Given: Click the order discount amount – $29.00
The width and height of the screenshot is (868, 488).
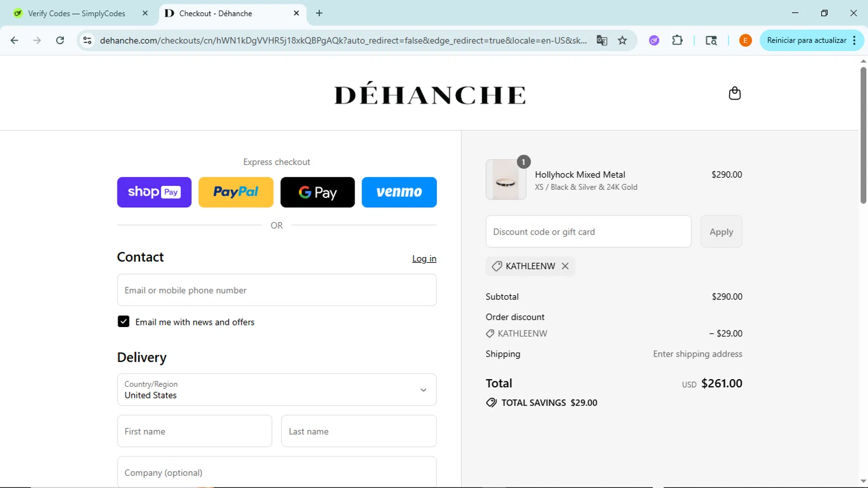Looking at the screenshot, I should (726, 333).
